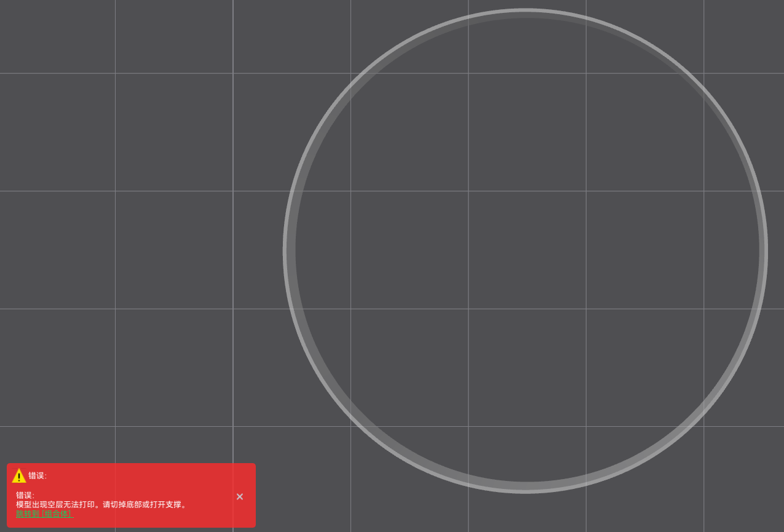
Task: Click the 模型出现空层无法打印 error text
Action: pyautogui.click(x=58, y=504)
